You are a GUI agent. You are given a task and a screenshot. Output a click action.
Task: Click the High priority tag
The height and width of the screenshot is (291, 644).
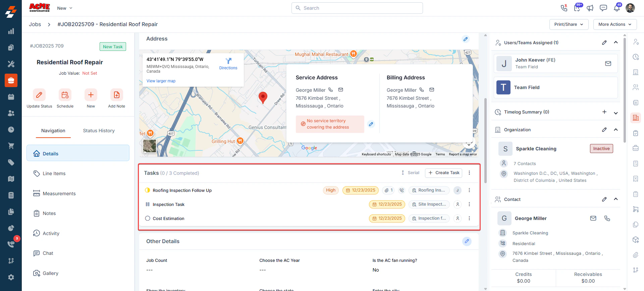coord(331,190)
